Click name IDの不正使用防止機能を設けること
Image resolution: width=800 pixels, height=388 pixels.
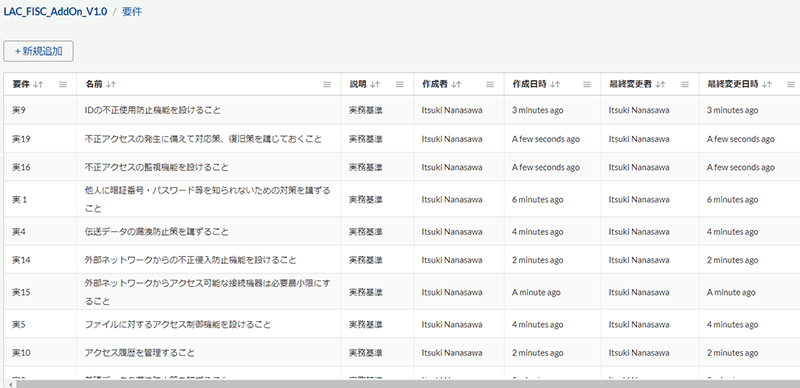point(153,110)
